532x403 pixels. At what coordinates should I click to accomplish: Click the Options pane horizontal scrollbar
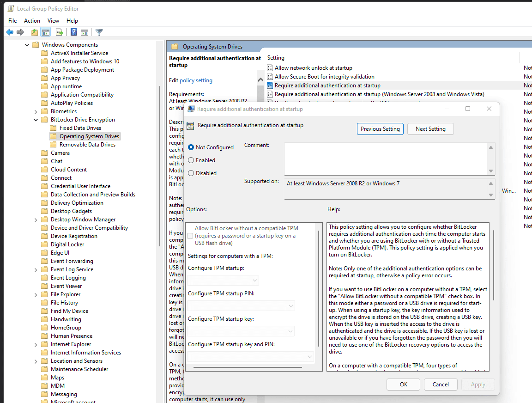248,367
